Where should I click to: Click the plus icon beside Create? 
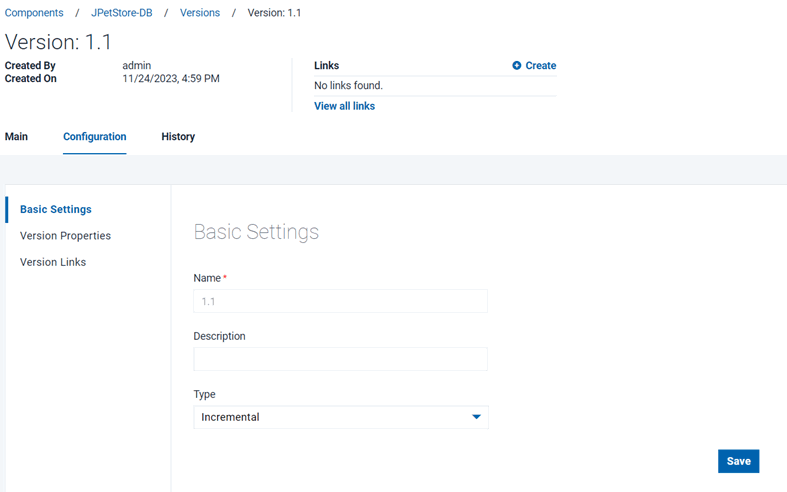[x=517, y=66]
